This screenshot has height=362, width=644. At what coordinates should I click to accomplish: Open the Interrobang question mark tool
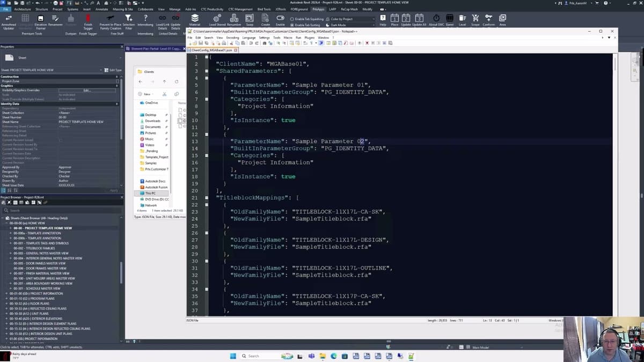(x=145, y=20)
